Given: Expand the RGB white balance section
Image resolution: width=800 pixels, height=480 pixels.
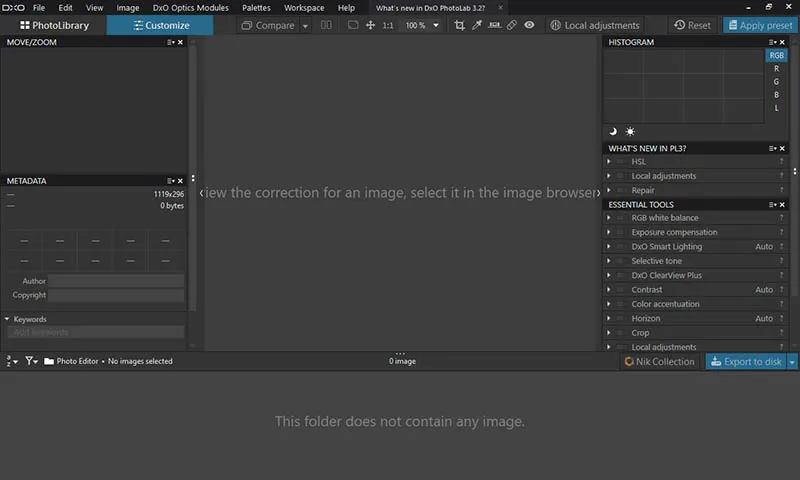Looking at the screenshot, I should tap(609, 218).
